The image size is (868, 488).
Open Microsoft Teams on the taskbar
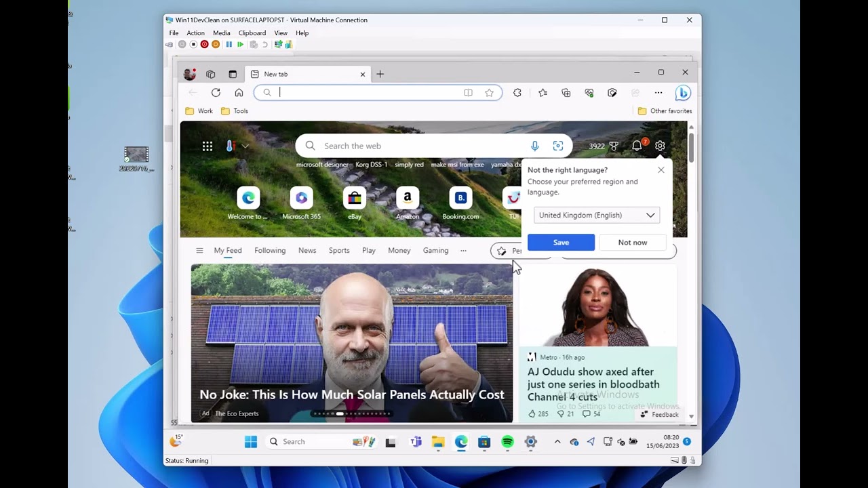(416, 442)
